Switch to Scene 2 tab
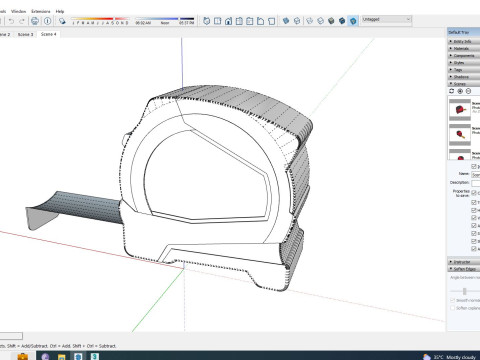This screenshot has height=360, width=480. click(5, 34)
